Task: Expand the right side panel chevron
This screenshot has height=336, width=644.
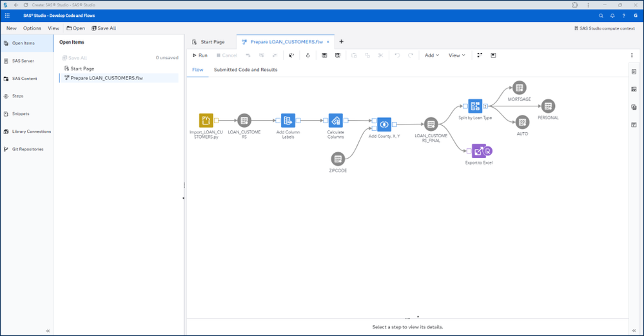Action: tap(634, 331)
